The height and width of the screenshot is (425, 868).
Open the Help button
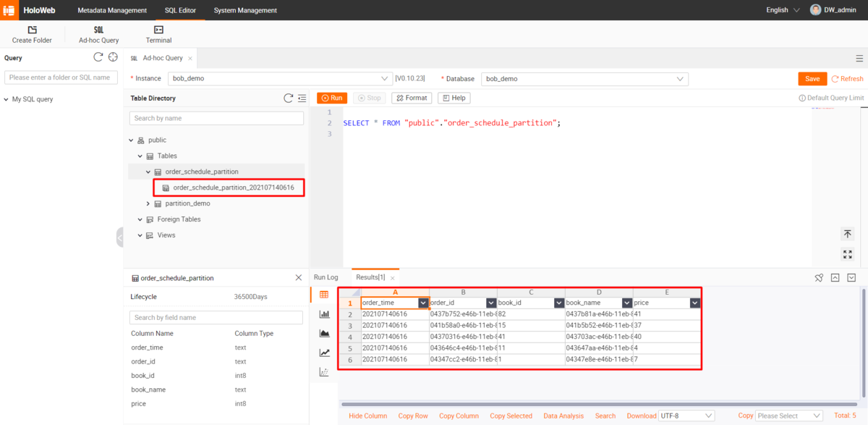click(454, 98)
